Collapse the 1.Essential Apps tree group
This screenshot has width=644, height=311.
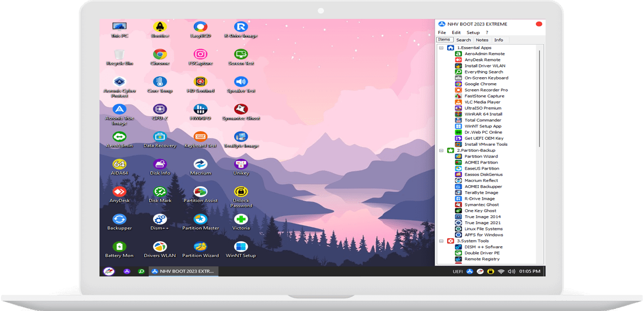point(441,48)
